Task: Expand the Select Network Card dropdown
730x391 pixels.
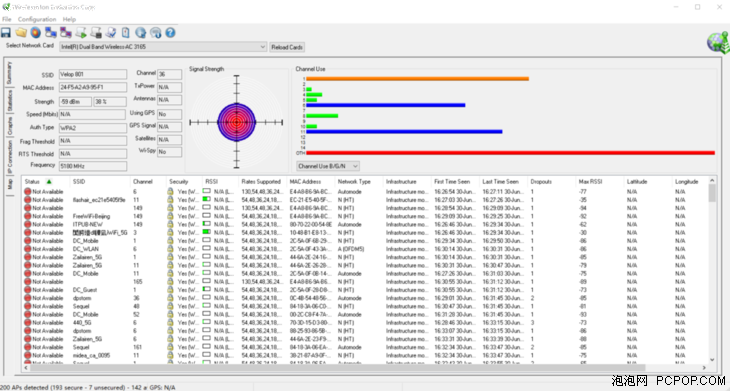Action: click(163, 47)
